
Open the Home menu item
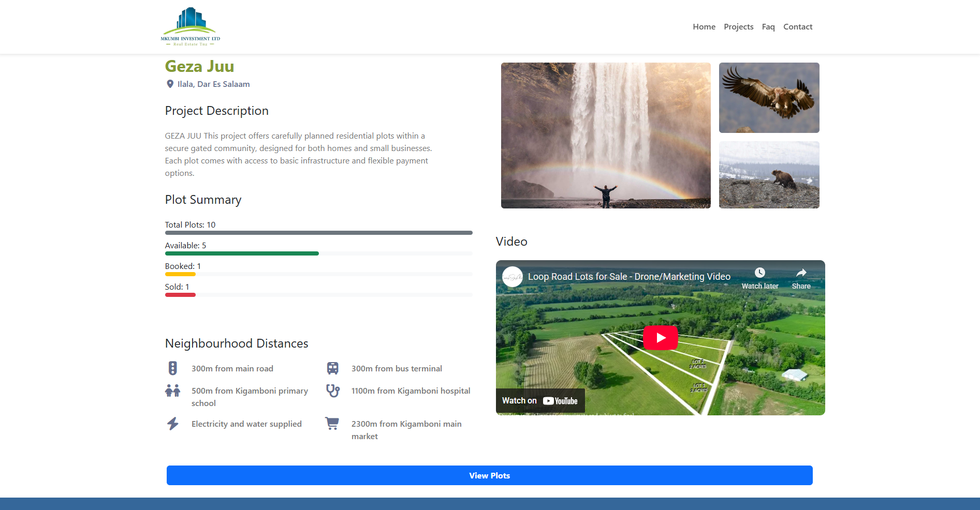(x=704, y=26)
